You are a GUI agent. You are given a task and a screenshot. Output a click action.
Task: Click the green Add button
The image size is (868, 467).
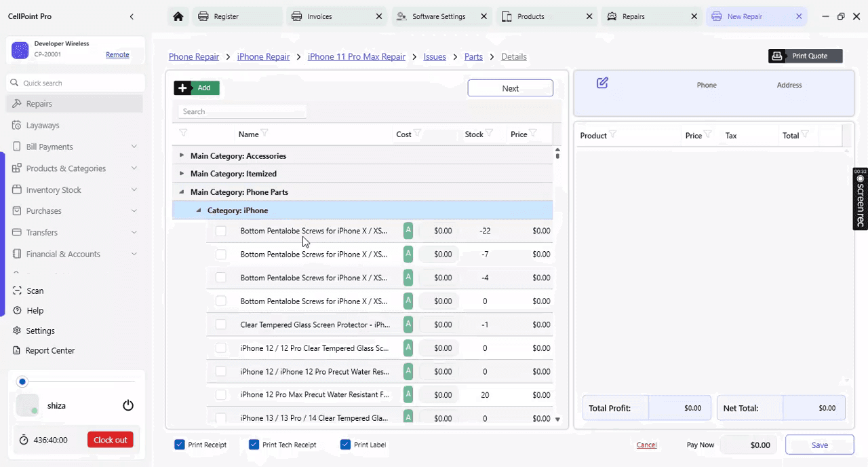click(x=197, y=88)
